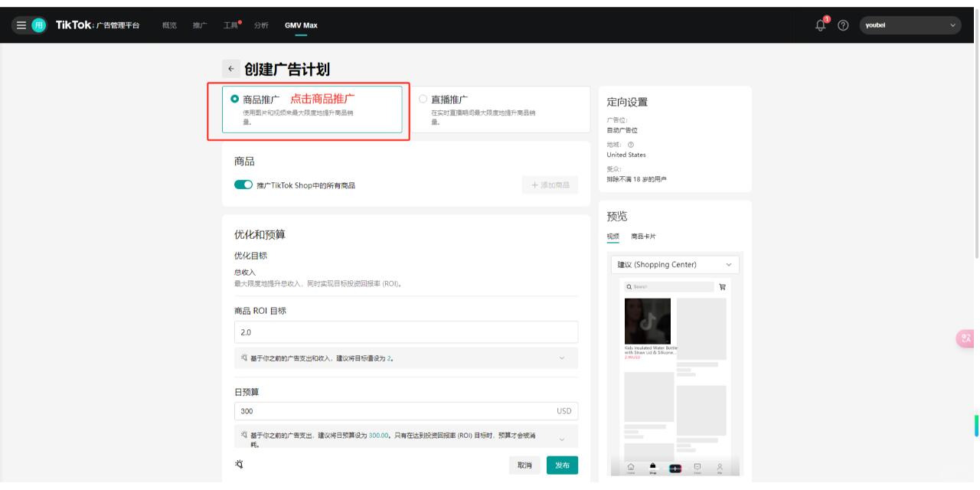The width and height of the screenshot is (980, 490).
Task: Select the 商品推广 radio option
Action: (x=235, y=99)
